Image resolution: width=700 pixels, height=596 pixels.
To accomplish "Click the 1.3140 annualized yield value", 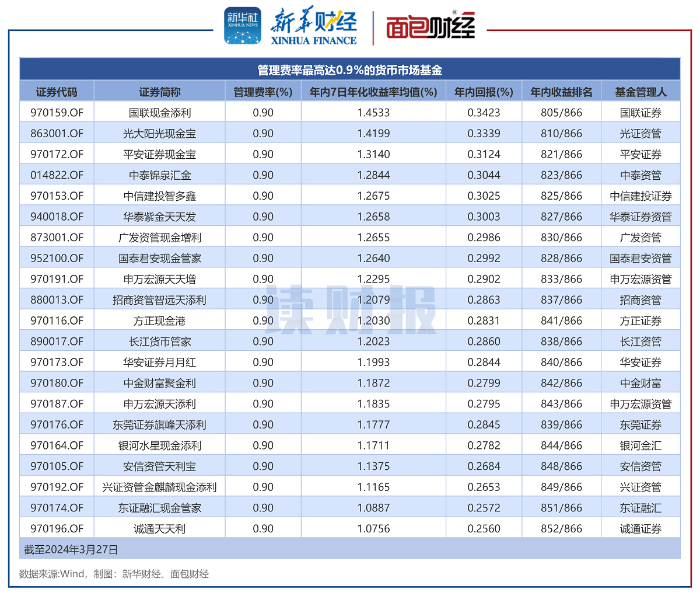I will click(x=373, y=155).
